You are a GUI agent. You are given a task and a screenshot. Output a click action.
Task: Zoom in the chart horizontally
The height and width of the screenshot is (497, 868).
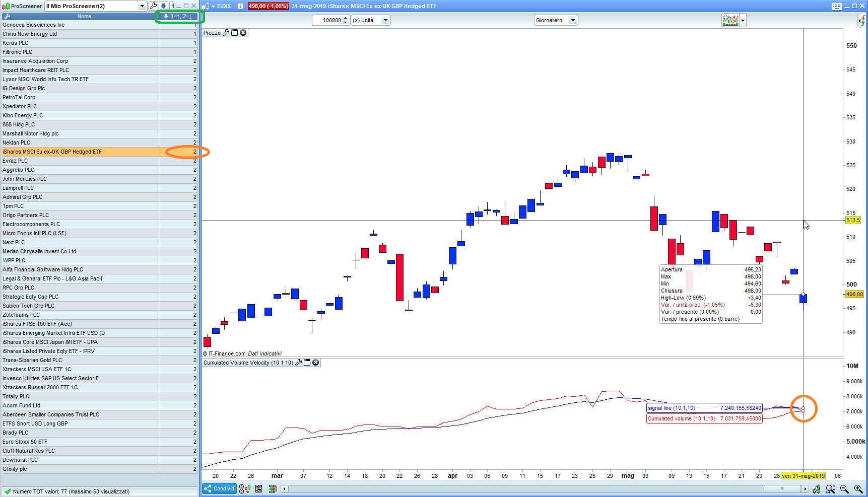pos(858,489)
